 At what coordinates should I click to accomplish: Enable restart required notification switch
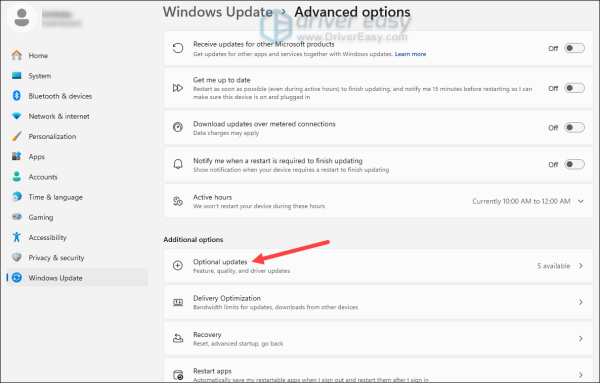pyautogui.click(x=574, y=165)
